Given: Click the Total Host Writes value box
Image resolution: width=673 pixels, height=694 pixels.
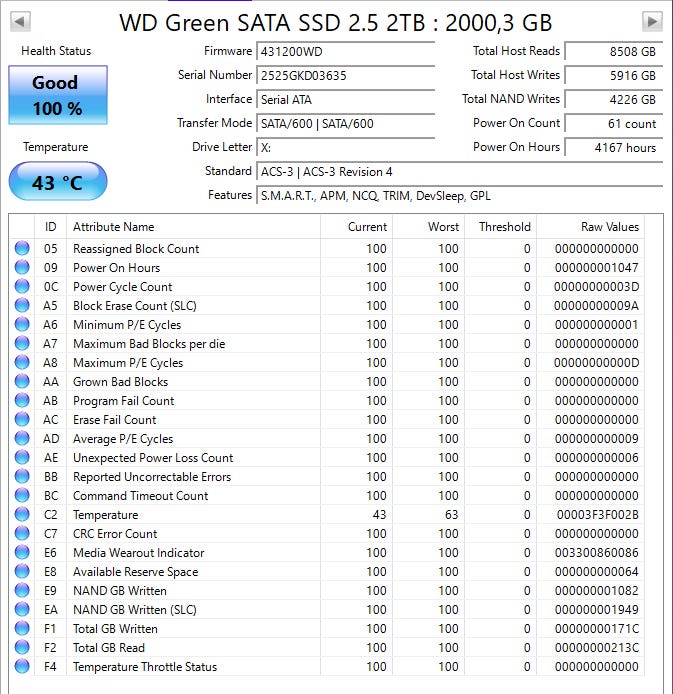Looking at the screenshot, I should coord(612,75).
